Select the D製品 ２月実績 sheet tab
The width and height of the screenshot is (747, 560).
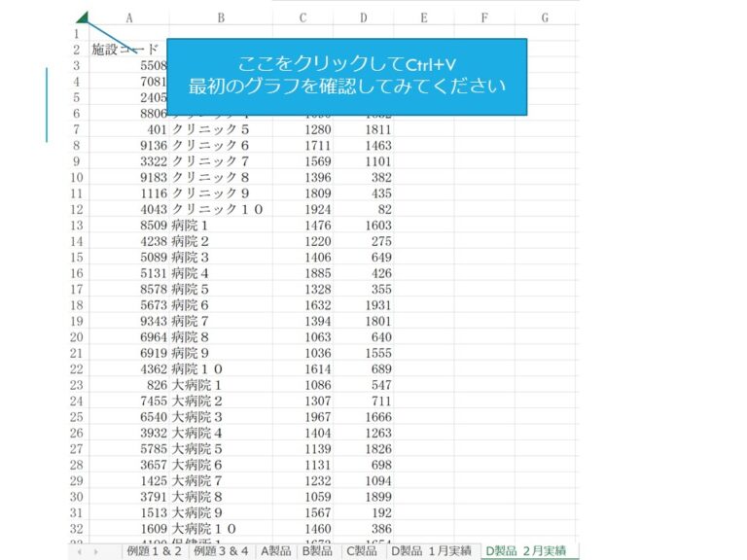point(526,551)
